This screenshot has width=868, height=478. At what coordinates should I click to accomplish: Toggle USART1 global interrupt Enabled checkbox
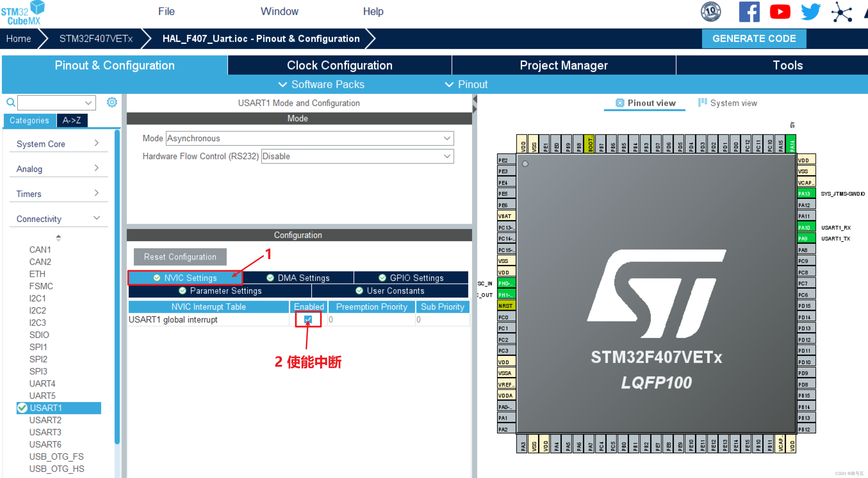point(308,319)
